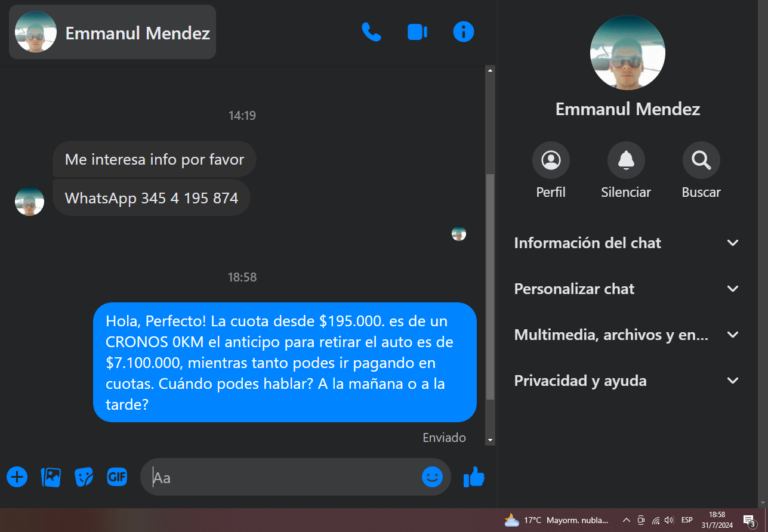Click the chat scrollbar down arrow
This screenshot has height=532, width=768.
491,440
